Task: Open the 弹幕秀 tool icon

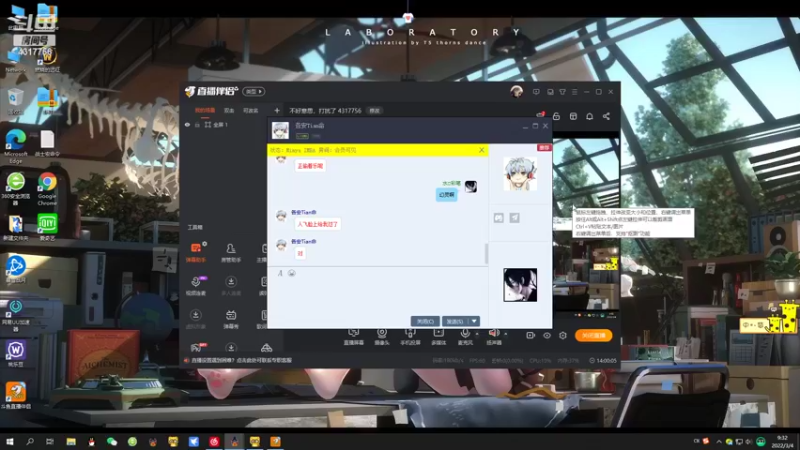Action: (231, 319)
